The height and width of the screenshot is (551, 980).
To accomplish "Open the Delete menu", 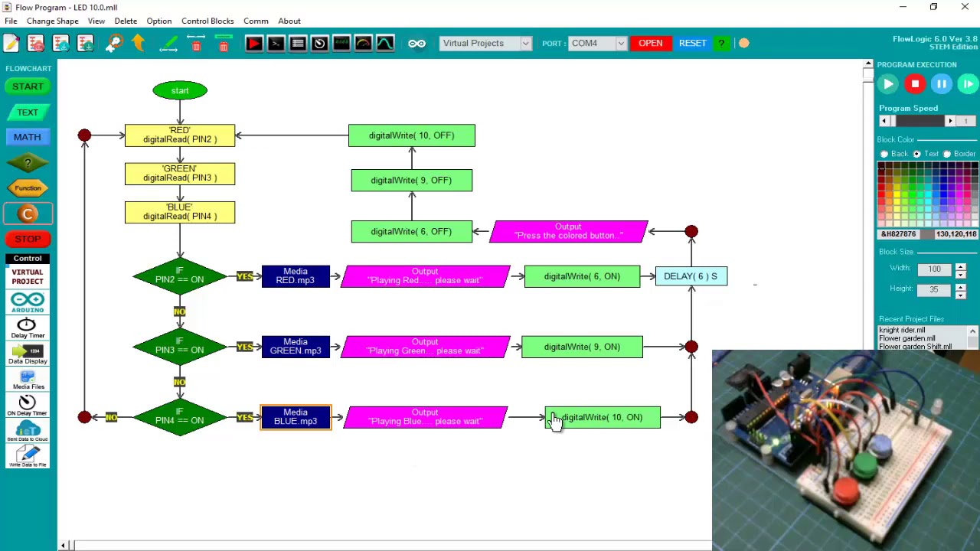I will [x=126, y=21].
